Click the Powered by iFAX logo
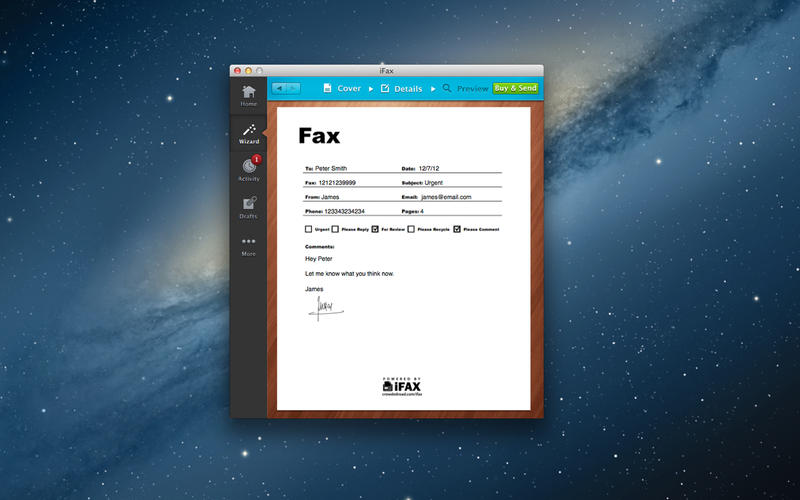 click(402, 387)
